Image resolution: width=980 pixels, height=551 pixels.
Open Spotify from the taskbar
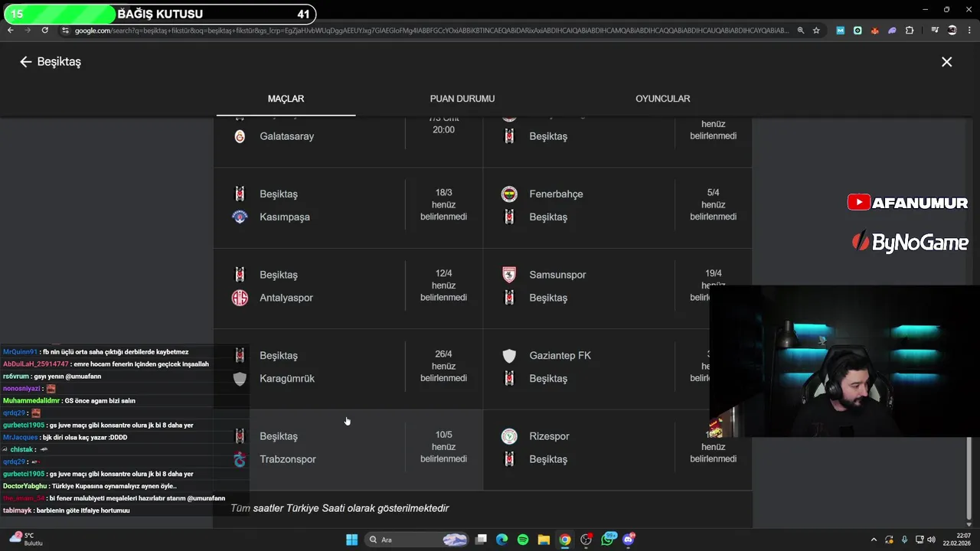coord(523,540)
